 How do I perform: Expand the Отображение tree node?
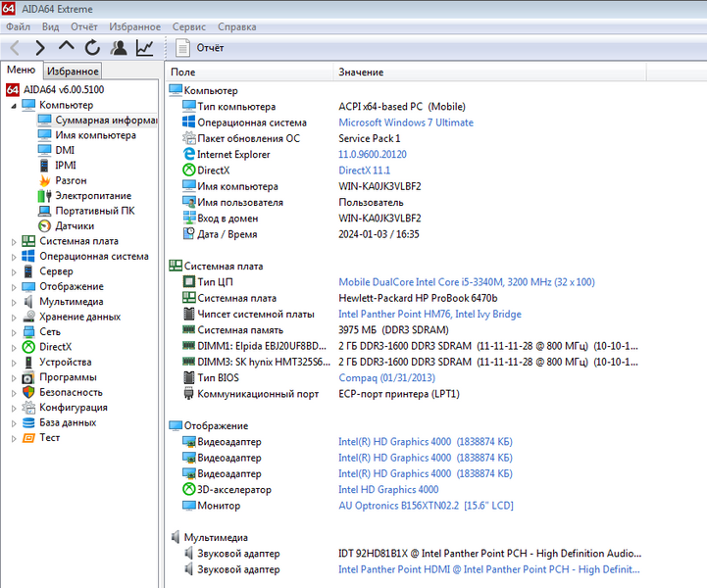pyautogui.click(x=14, y=287)
